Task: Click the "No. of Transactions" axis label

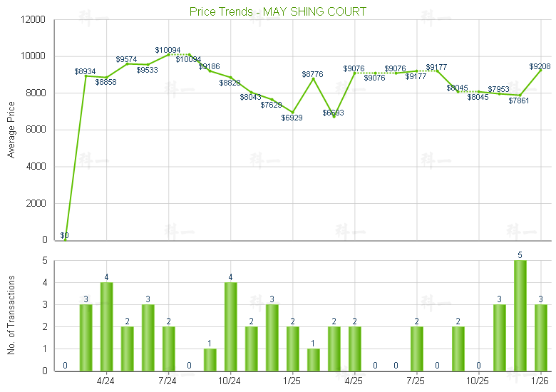Action: point(11,315)
